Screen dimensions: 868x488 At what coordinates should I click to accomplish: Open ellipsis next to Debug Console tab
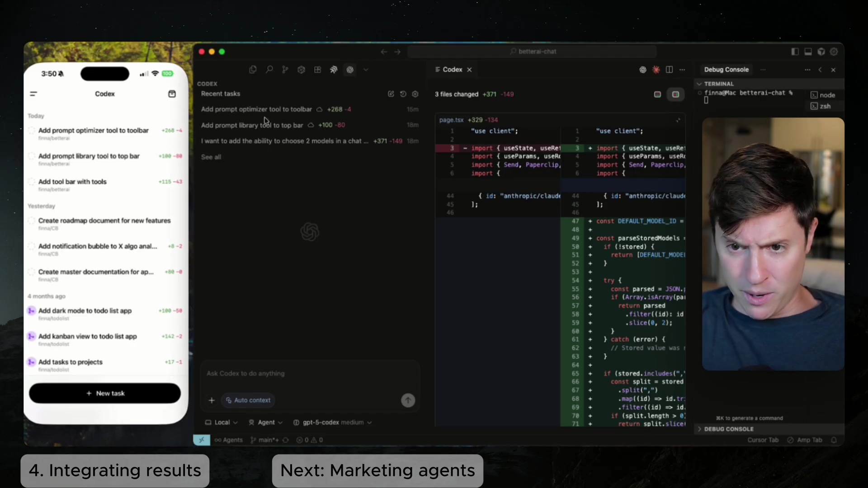(x=763, y=70)
